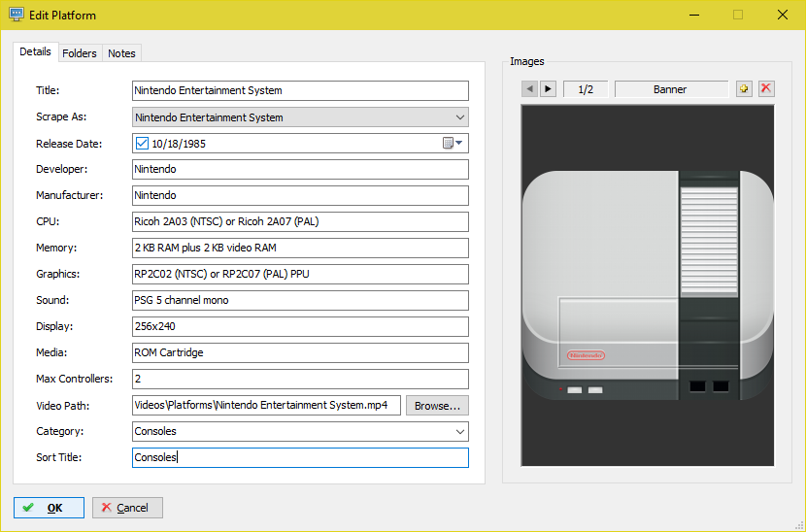Image resolution: width=806 pixels, height=532 pixels.
Task: Click the NES console banner image
Action: 648,285
